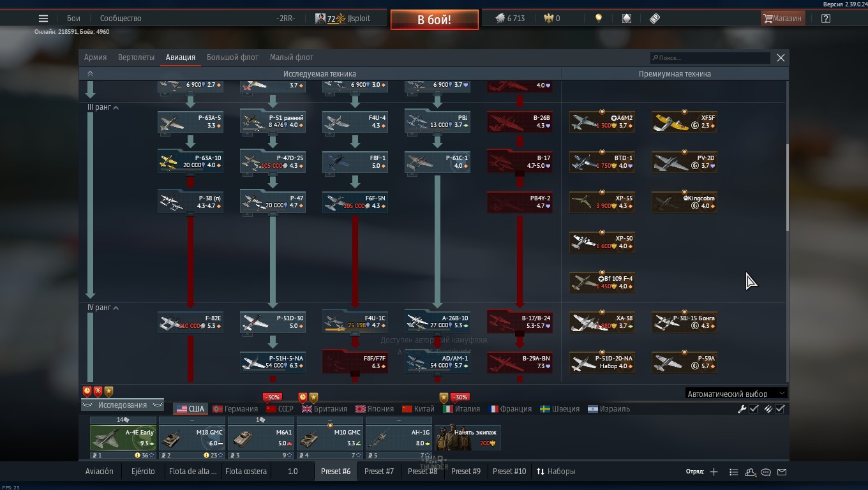Select the Aviación preset

pos(100,471)
